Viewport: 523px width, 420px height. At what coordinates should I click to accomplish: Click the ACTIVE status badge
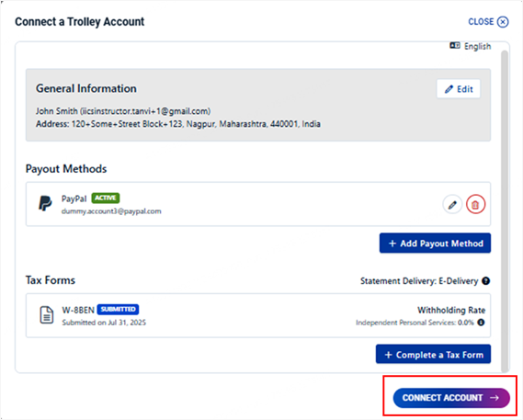click(x=106, y=198)
